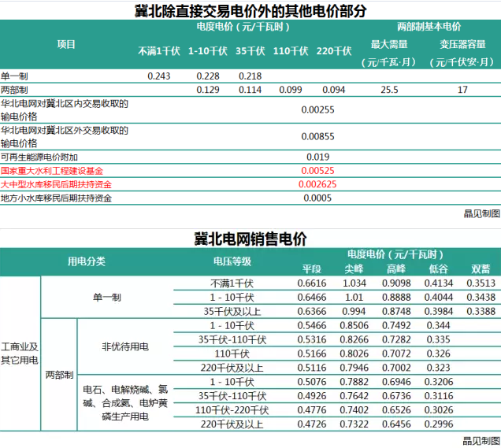Select the 尖峰 column header

coord(354,267)
